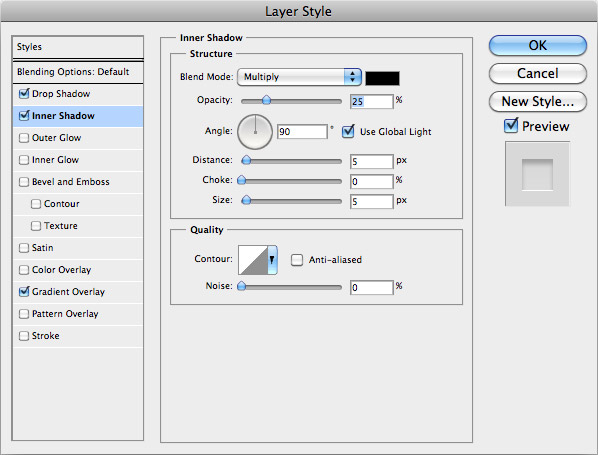Uncheck the Drop Shadow checkbox
Viewport: 598px width, 455px height.
click(x=24, y=93)
